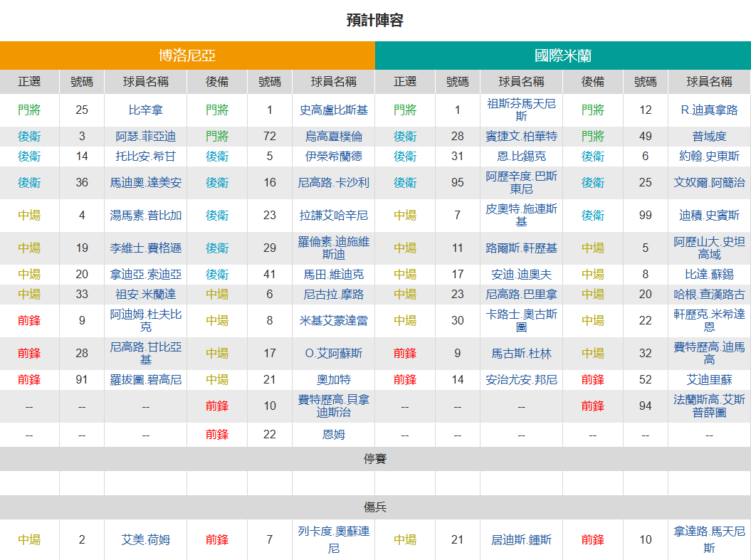The height and width of the screenshot is (560, 751).
Task: Open substitute 比達.蘇錫
Action: (x=709, y=274)
